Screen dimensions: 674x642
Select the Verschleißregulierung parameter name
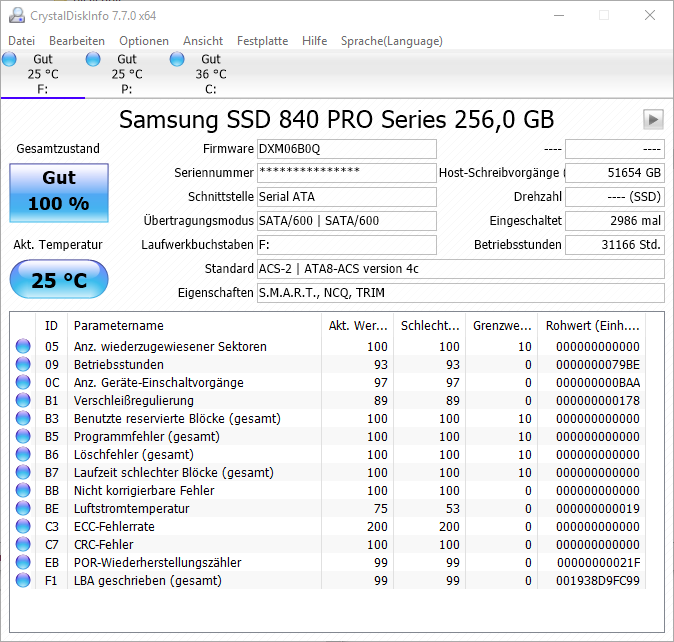tap(134, 400)
